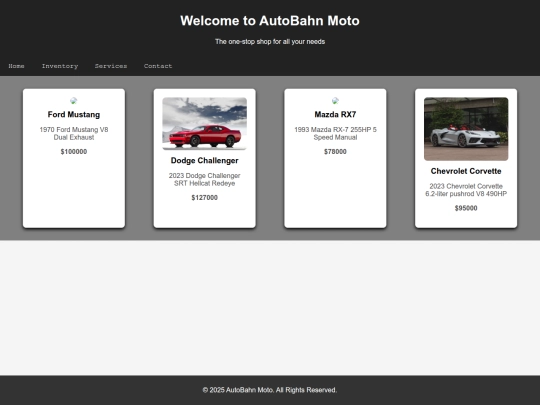Click the Mazda RX7 card title
540x405 pixels.
tap(335, 115)
